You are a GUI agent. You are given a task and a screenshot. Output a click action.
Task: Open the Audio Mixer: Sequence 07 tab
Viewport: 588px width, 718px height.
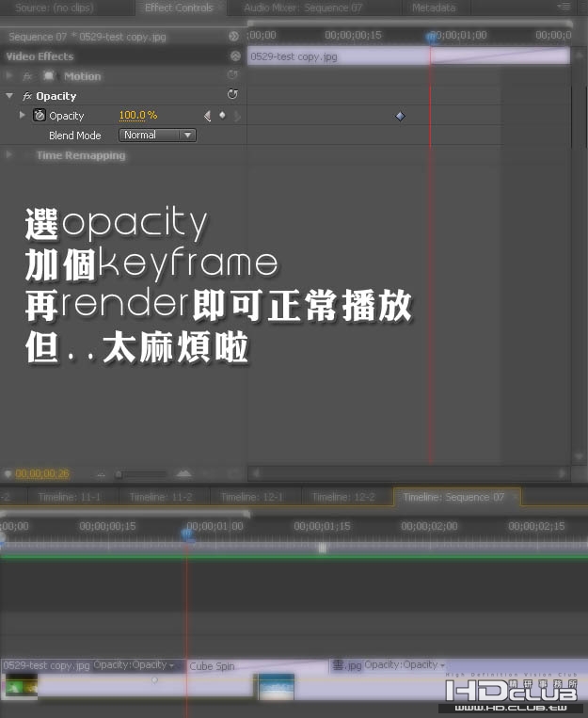303,8
